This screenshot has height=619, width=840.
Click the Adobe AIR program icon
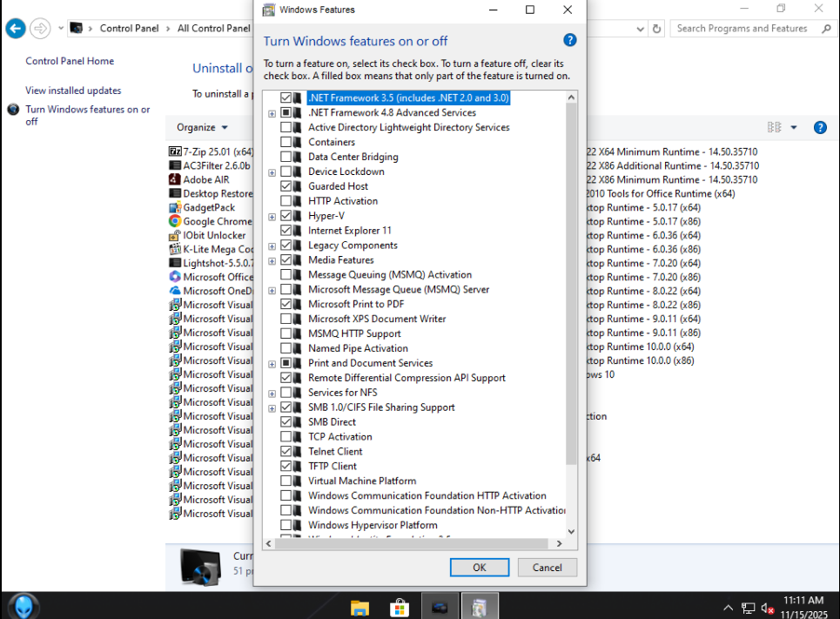[175, 179]
